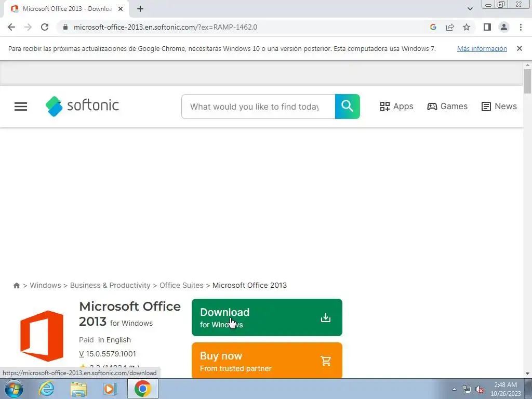Click the scrollbar down arrow
This screenshot has height=399, width=532.
click(527, 374)
